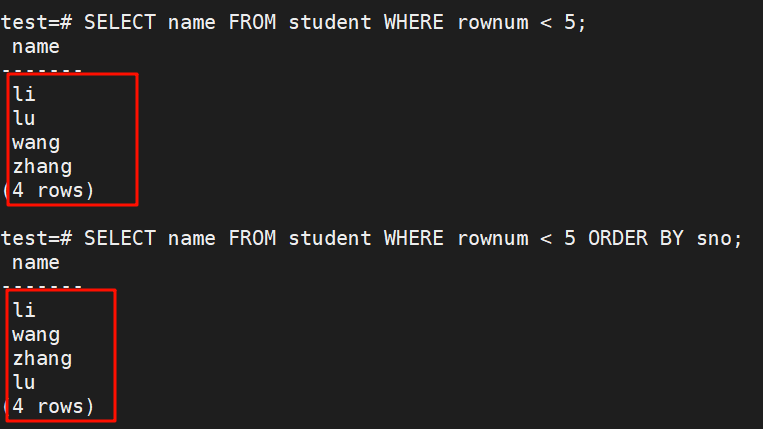Click SELECT keyword in the first query
The height and width of the screenshot is (429, 763).
click(x=120, y=22)
